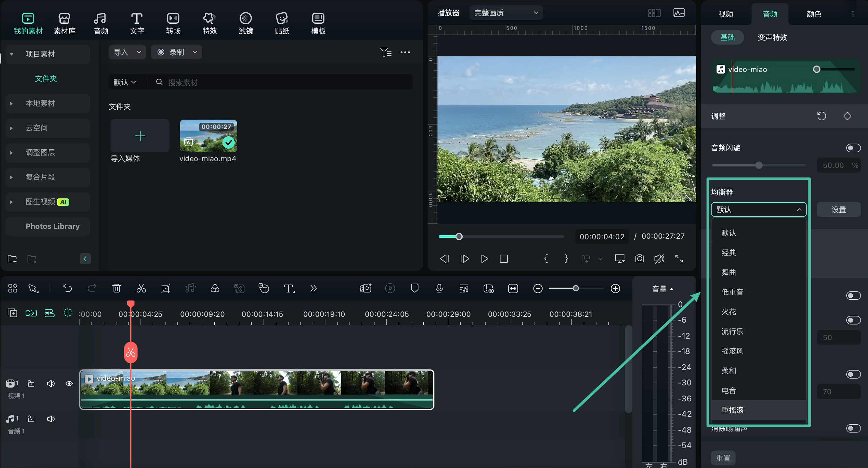Click the 搜索素材 search field
Image resolution: width=868 pixels, height=468 pixels.
(283, 82)
